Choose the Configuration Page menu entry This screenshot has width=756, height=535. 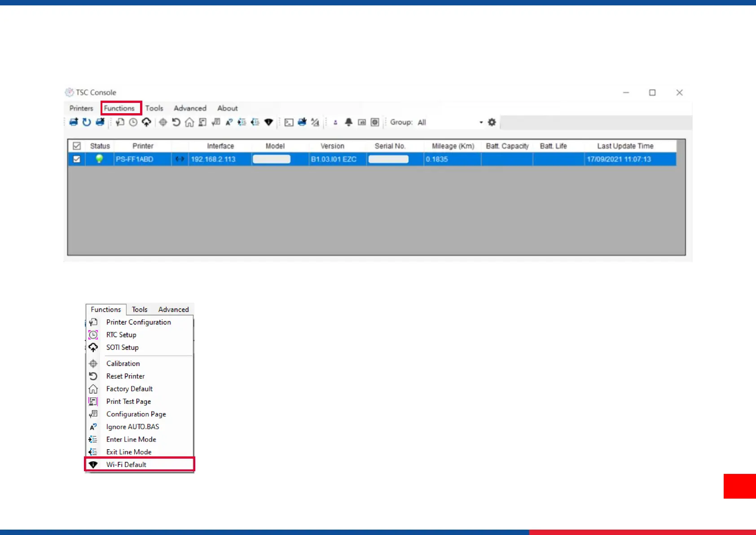(x=140, y=414)
